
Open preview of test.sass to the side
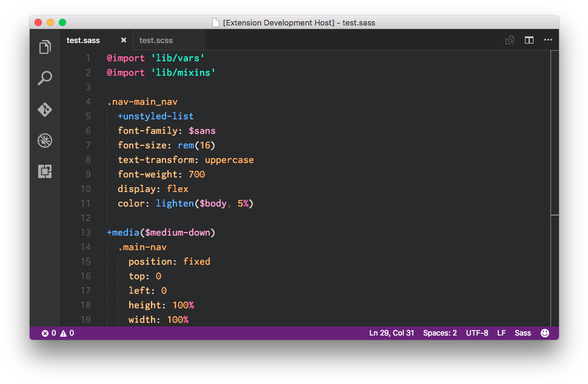(x=510, y=40)
